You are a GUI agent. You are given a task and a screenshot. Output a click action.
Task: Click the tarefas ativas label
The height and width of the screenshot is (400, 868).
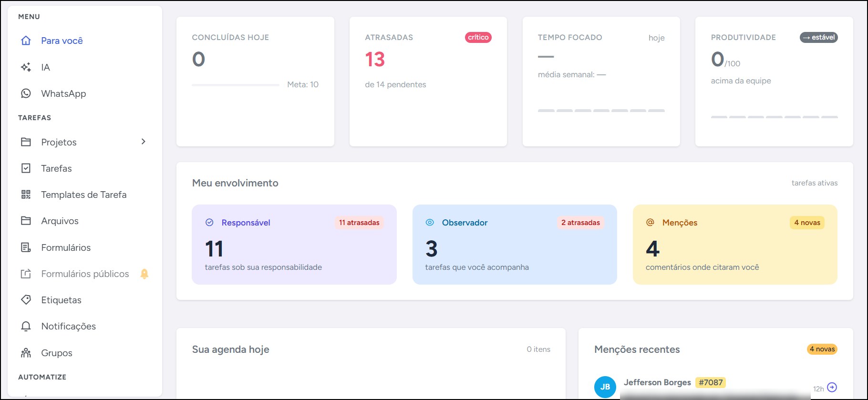click(x=815, y=183)
